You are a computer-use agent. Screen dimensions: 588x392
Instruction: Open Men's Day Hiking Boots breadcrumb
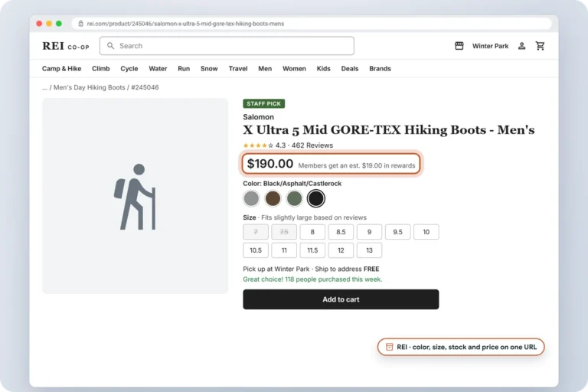tap(90, 87)
